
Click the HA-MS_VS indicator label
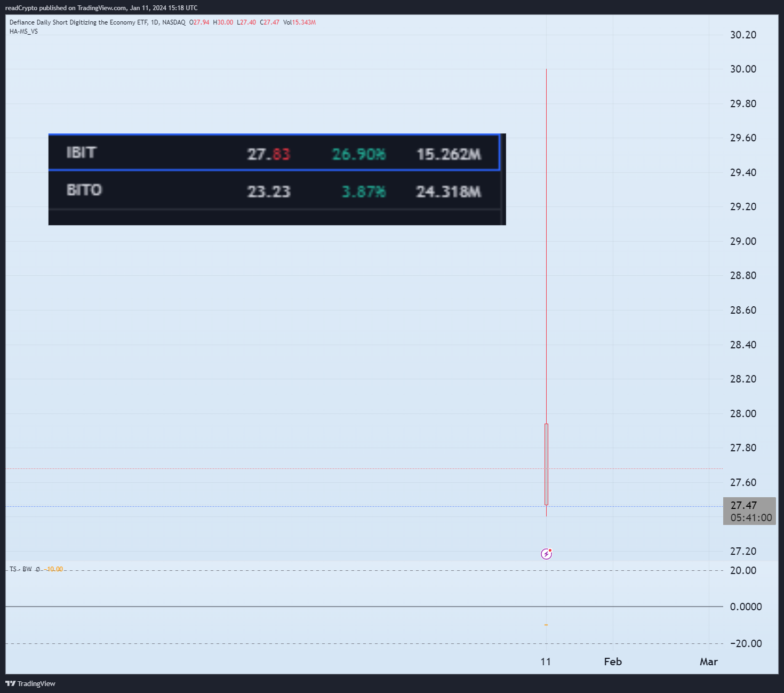[23, 31]
